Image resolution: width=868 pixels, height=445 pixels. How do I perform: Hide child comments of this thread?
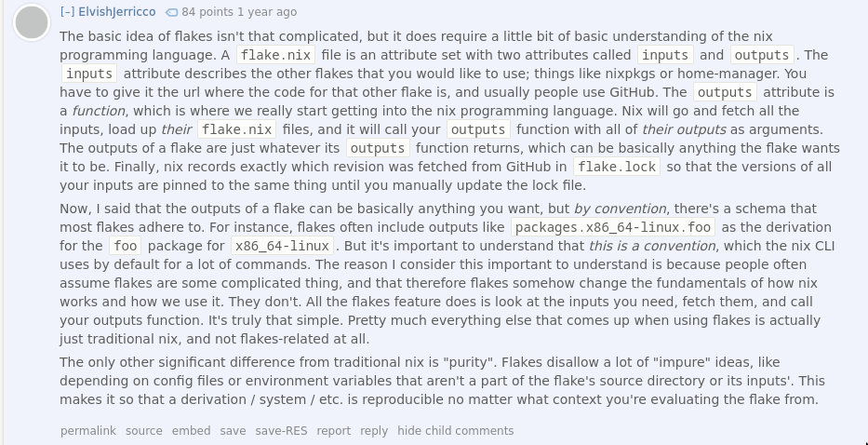click(x=455, y=431)
